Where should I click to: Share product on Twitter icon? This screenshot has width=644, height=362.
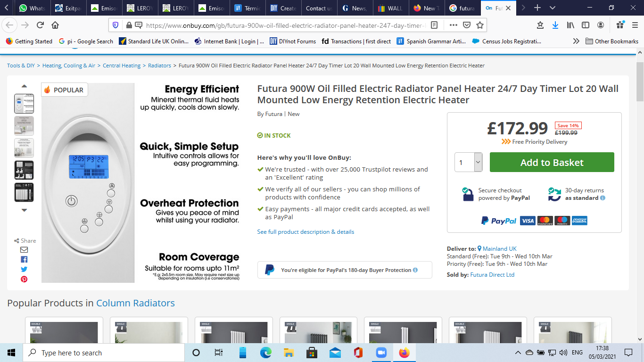tap(24, 270)
